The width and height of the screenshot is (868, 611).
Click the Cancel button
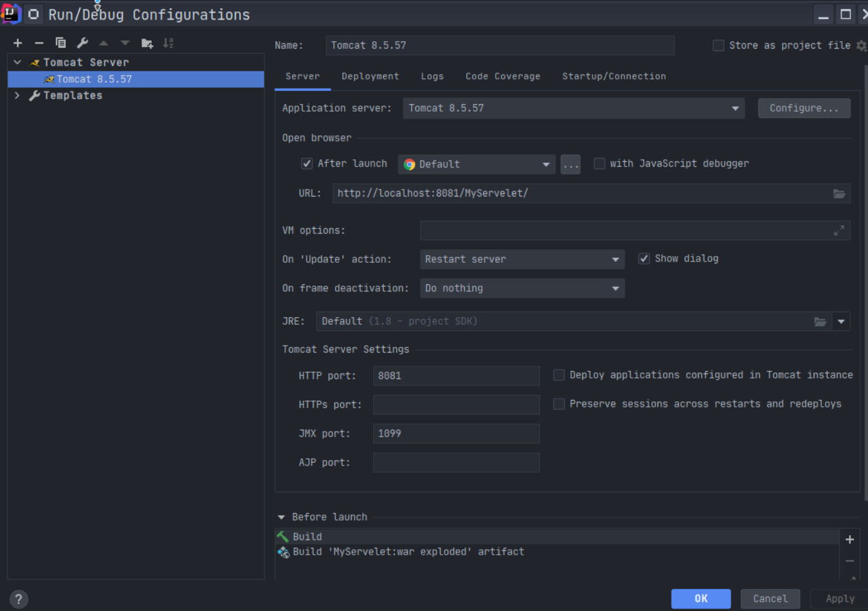click(x=771, y=598)
